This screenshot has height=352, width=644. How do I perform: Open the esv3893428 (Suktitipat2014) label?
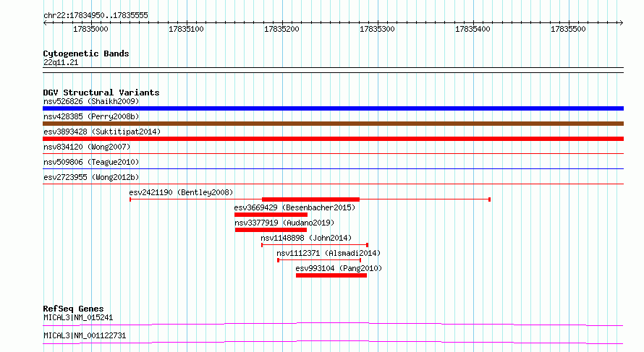coord(102,132)
